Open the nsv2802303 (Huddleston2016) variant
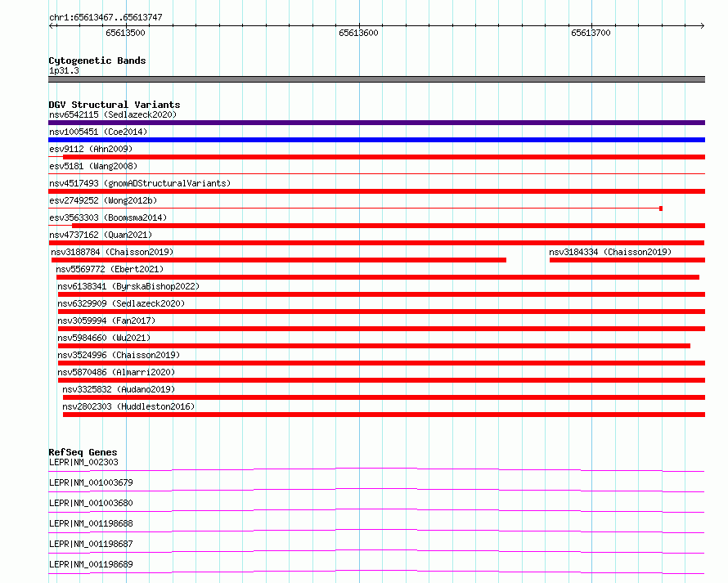The height and width of the screenshot is (583, 728). pyautogui.click(x=384, y=415)
